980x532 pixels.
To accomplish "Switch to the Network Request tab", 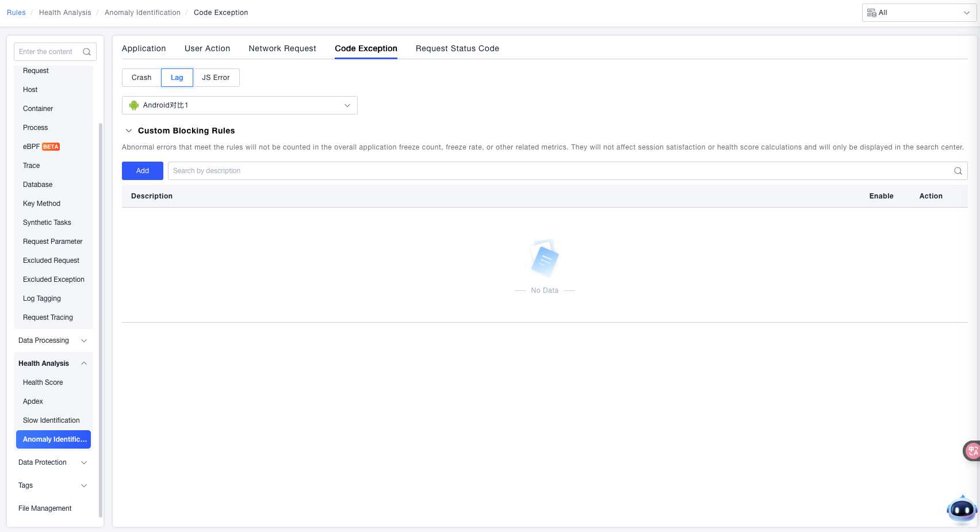I will coord(282,48).
